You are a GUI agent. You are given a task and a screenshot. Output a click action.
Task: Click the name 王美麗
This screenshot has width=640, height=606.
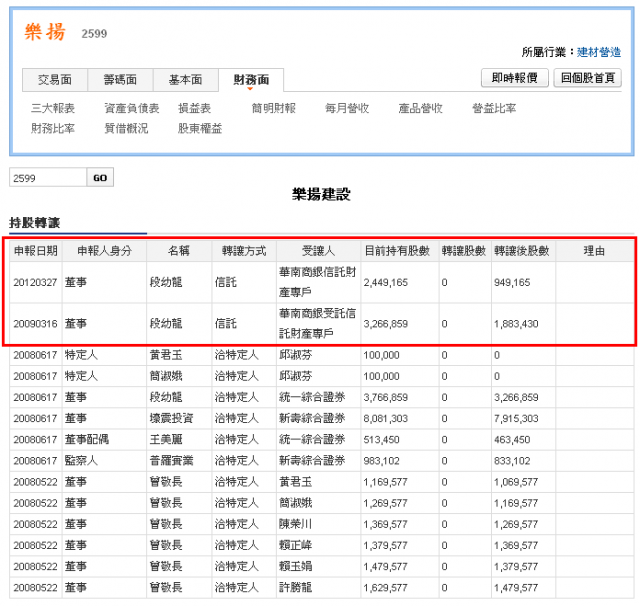pyautogui.click(x=166, y=440)
